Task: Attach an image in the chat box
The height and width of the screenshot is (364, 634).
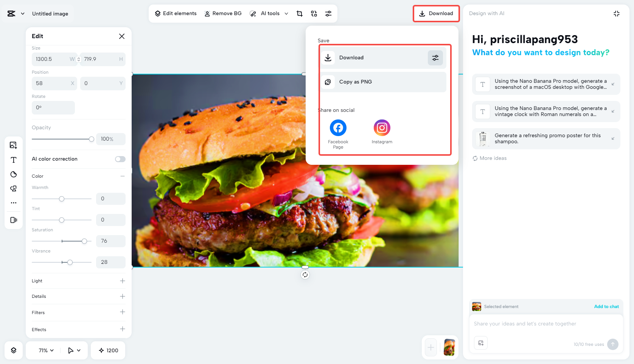Action: [481, 343]
